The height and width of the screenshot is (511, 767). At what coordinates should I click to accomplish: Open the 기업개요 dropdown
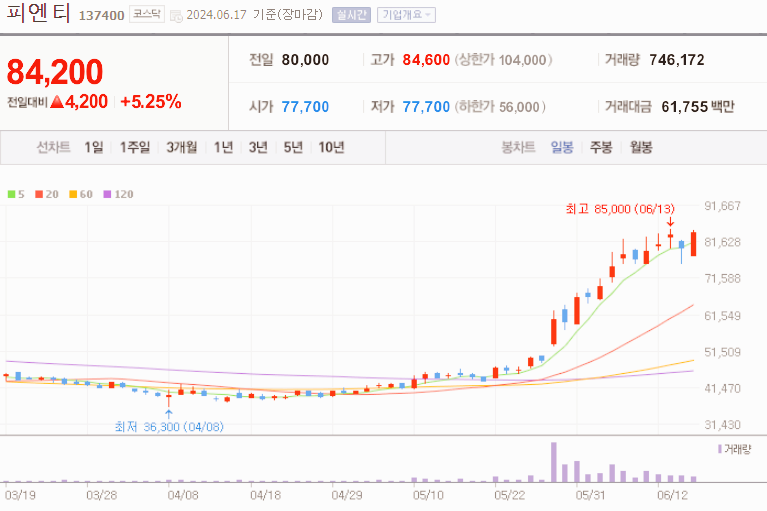coord(406,15)
